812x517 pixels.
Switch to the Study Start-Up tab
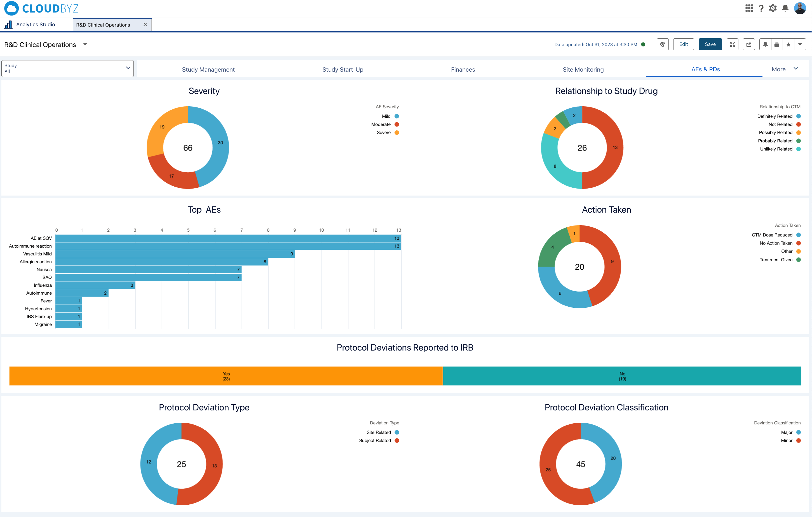[342, 69]
